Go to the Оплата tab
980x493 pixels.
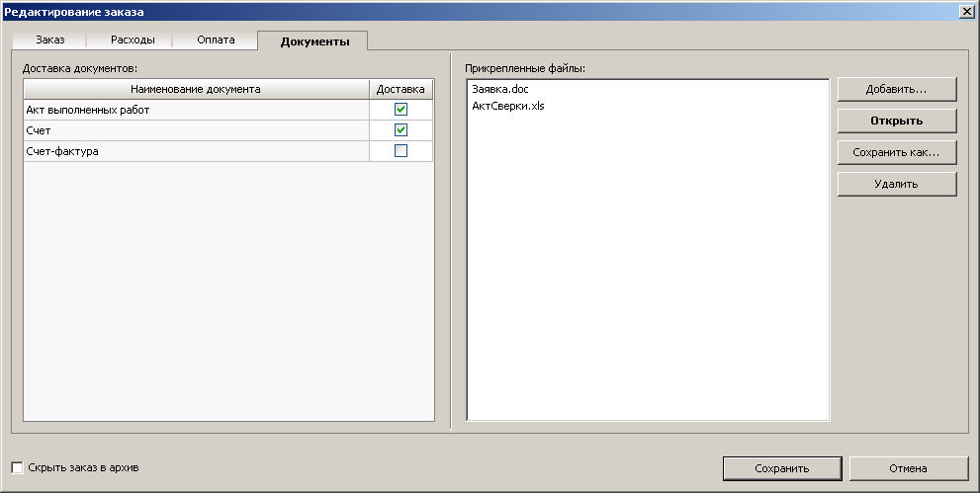[x=216, y=41]
